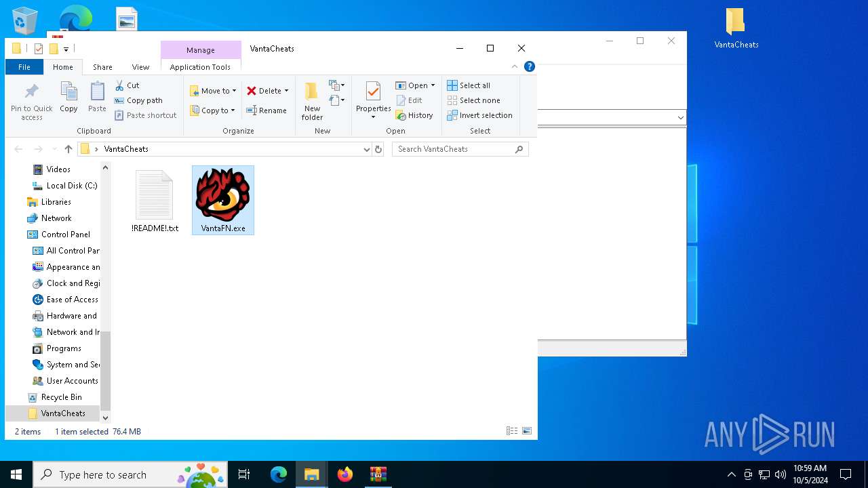Image resolution: width=868 pixels, height=488 pixels.
Task: Open Microsoft Edge in taskbar
Action: (279, 474)
